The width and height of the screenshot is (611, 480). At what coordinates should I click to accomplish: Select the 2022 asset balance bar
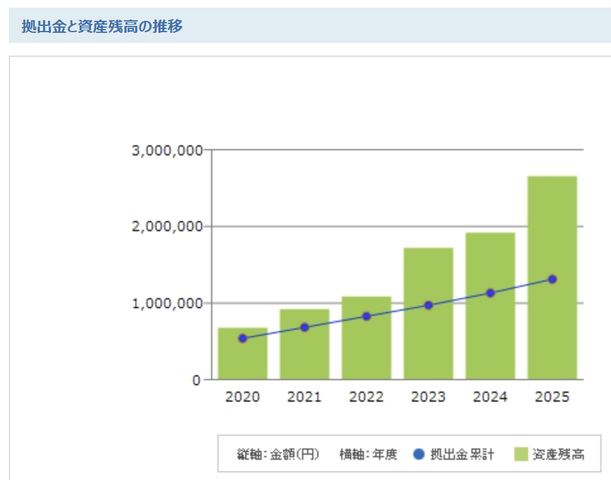click(x=367, y=338)
